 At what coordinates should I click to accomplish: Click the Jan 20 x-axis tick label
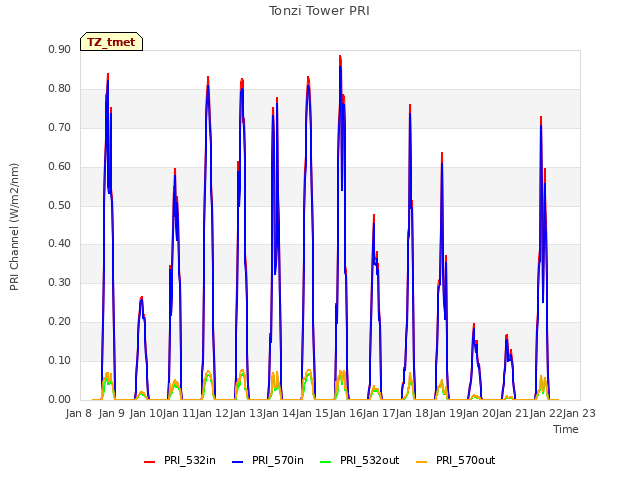point(479,413)
